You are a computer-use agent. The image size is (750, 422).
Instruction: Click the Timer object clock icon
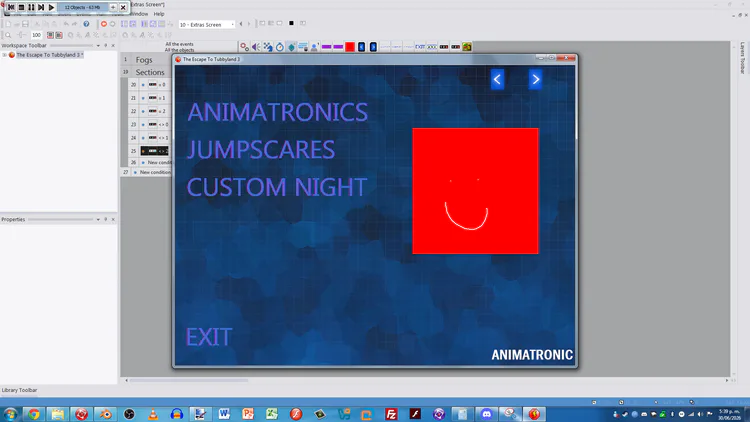click(x=280, y=46)
